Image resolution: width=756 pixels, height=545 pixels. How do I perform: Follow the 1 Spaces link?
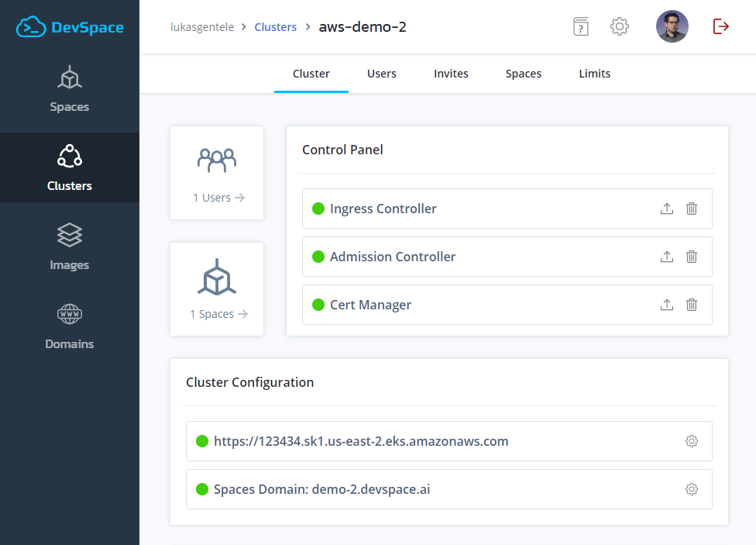(x=219, y=314)
